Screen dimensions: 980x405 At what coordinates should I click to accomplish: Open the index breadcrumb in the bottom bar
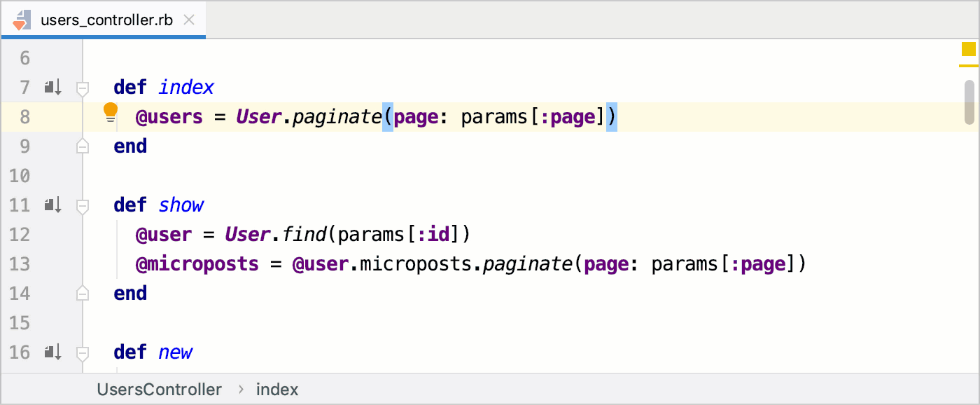pos(277,389)
